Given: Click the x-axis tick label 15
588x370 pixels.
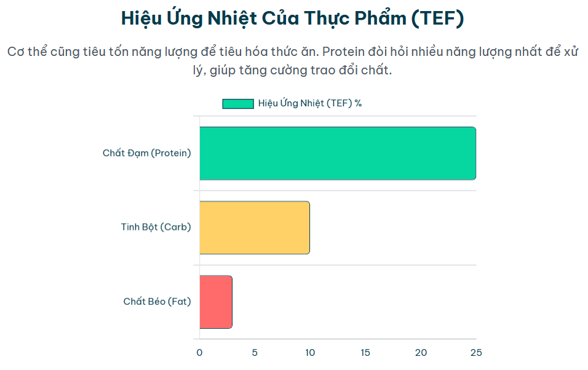Looking at the screenshot, I should (x=365, y=353).
